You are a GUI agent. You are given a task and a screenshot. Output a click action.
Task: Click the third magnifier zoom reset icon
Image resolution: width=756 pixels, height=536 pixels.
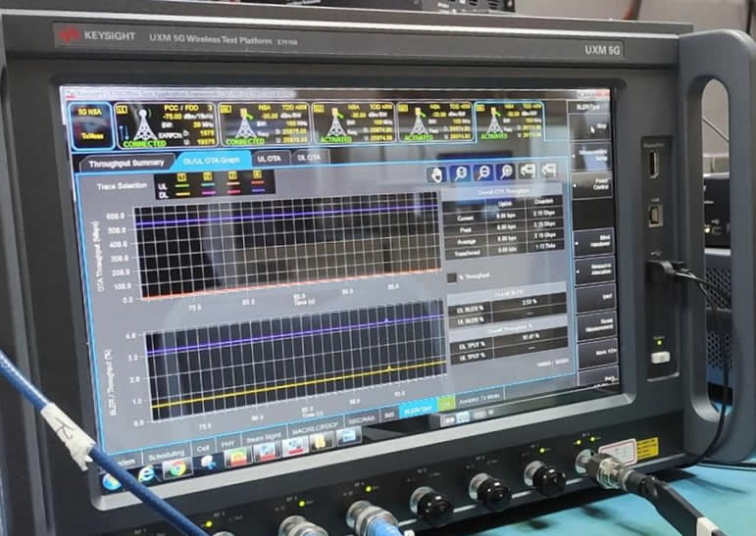pyautogui.click(x=505, y=171)
